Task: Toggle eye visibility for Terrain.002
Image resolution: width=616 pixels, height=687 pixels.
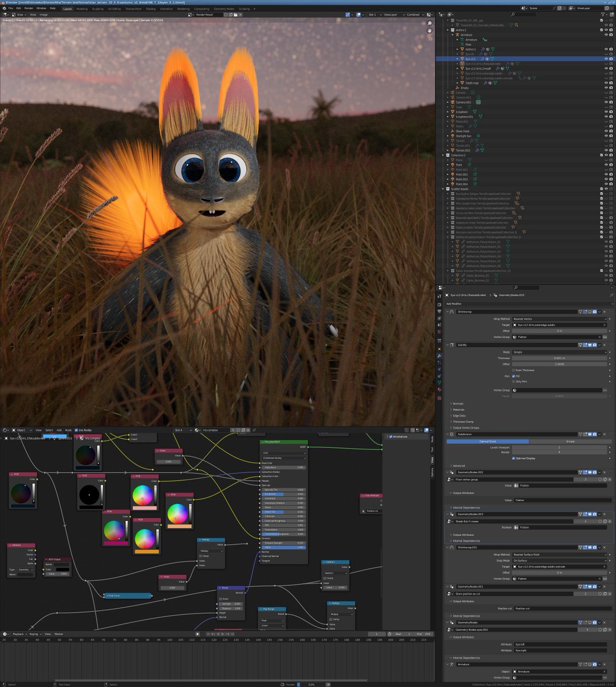Action: click(606, 151)
